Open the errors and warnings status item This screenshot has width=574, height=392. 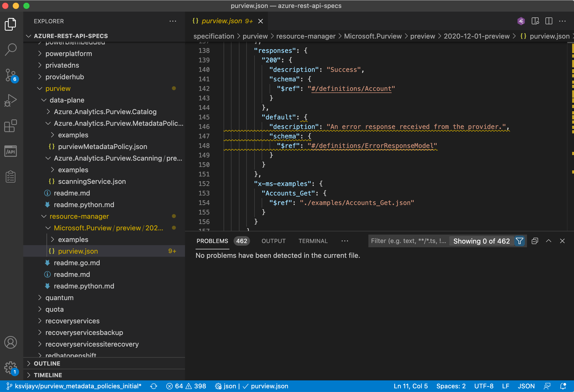pos(186,386)
